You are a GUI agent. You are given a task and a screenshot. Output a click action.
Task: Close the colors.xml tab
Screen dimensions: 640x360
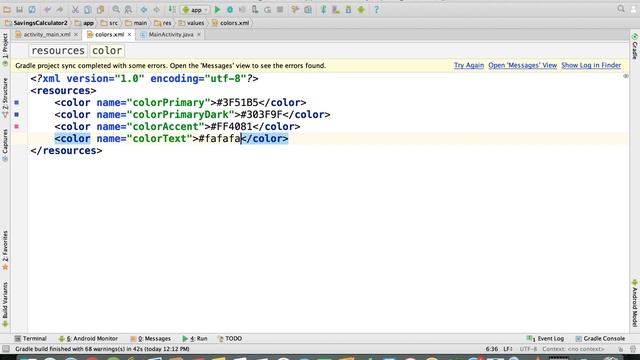129,35
